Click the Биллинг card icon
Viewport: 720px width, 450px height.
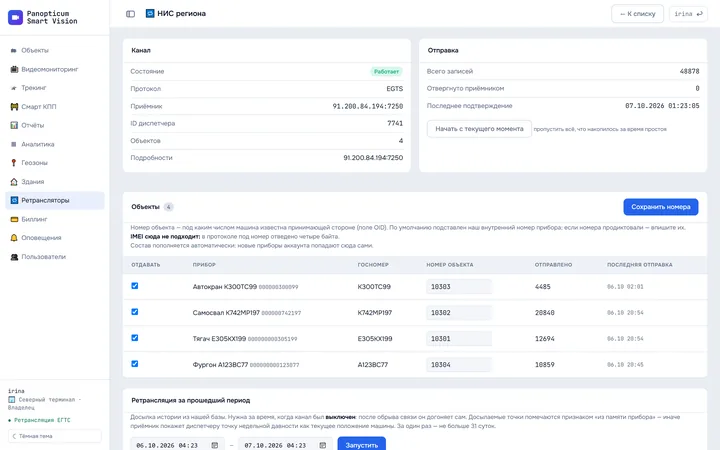(14, 219)
